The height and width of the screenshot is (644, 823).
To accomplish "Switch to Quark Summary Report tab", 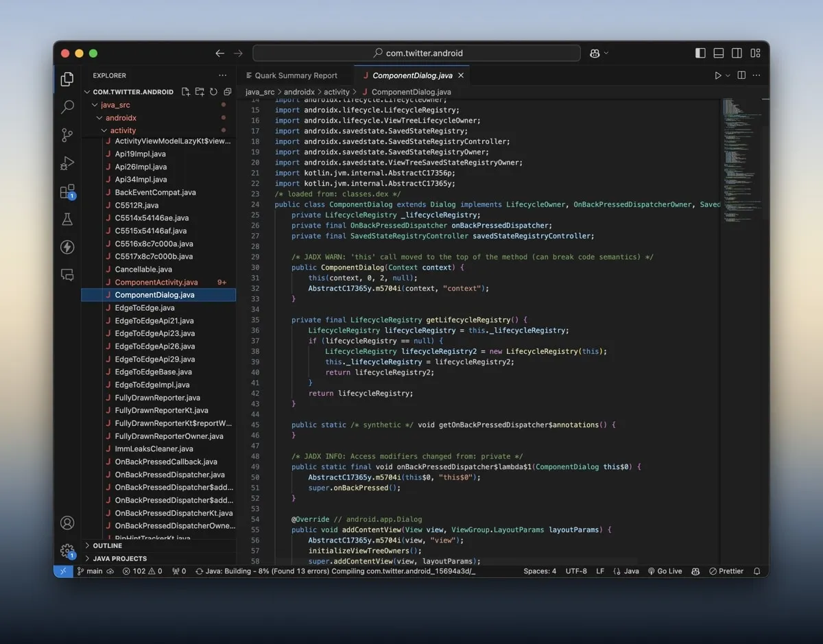I will [x=296, y=75].
